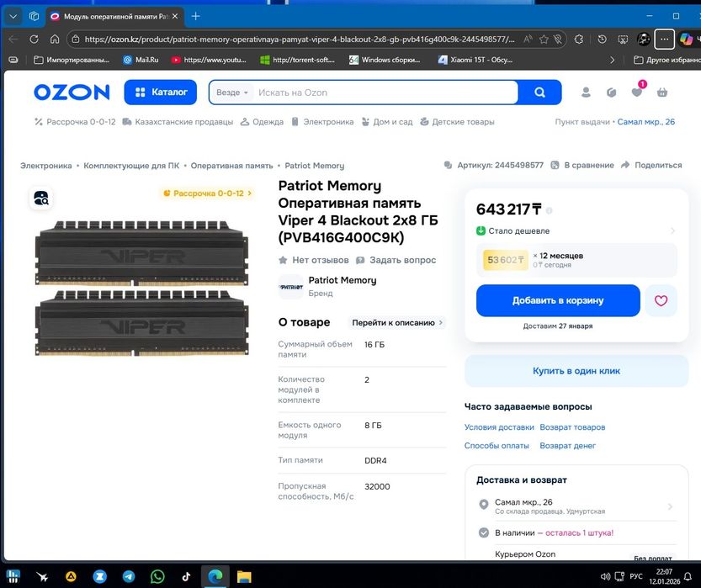Go to Комплектующие для ПК breadcrumb
Viewport: 701px width, 588px height.
pyautogui.click(x=131, y=166)
